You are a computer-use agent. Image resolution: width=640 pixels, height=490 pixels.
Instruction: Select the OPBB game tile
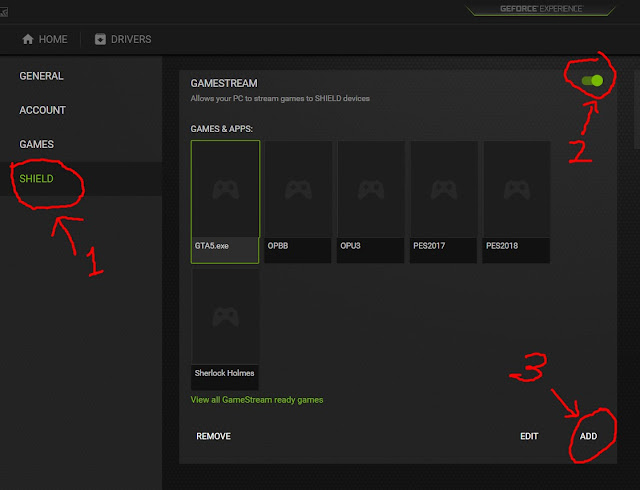298,202
